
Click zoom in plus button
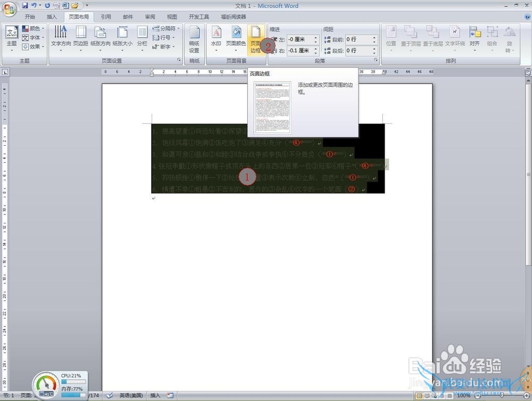click(527, 396)
